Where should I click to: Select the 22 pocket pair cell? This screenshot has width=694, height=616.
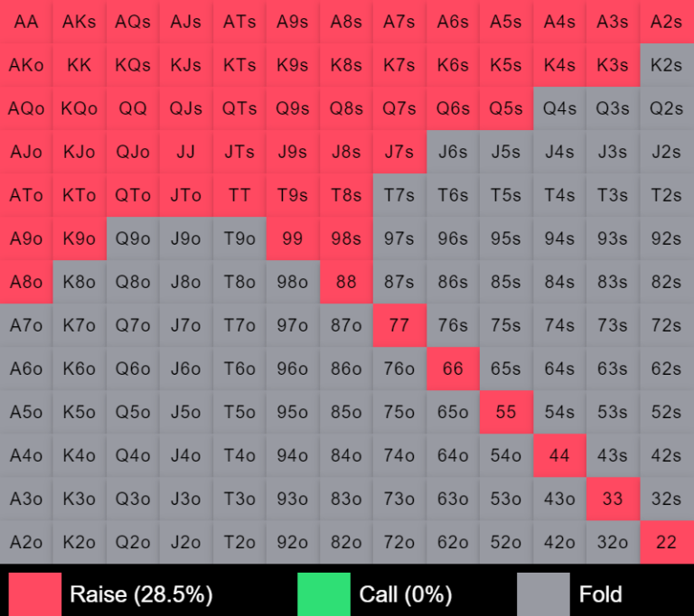coord(666,542)
